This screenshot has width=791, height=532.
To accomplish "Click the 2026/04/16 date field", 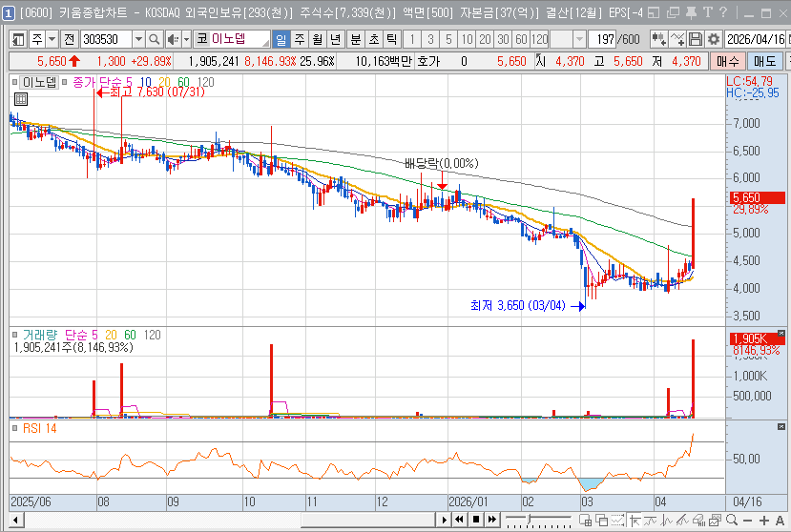I will 755,39.
